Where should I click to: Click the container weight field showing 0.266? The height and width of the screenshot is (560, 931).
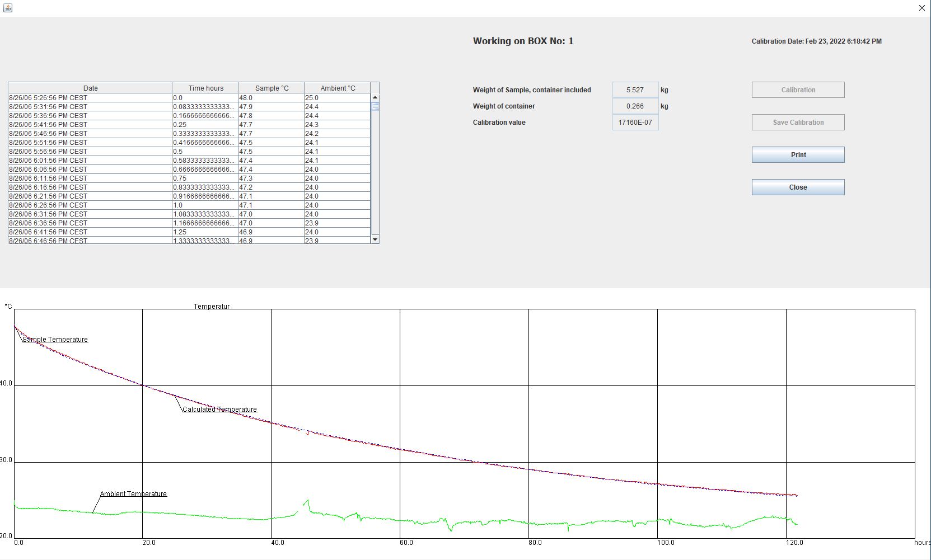pyautogui.click(x=635, y=106)
